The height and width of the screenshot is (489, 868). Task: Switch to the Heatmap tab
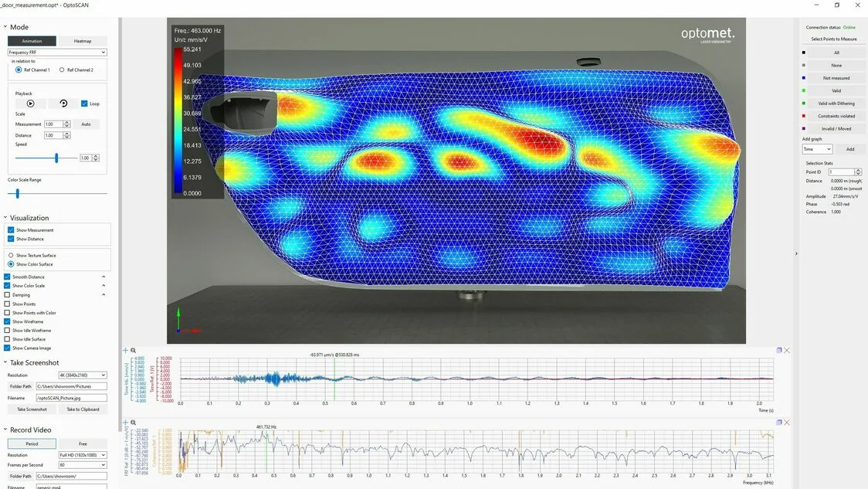(x=83, y=41)
